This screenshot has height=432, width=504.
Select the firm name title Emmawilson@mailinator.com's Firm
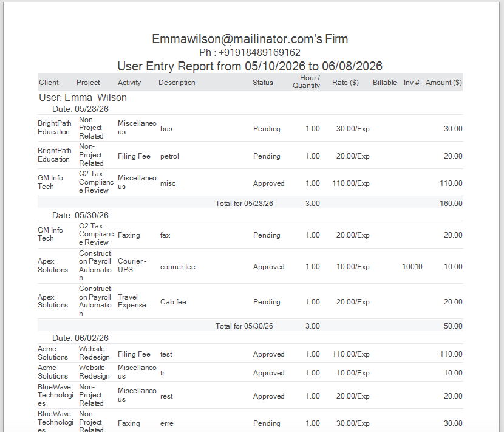(250, 39)
